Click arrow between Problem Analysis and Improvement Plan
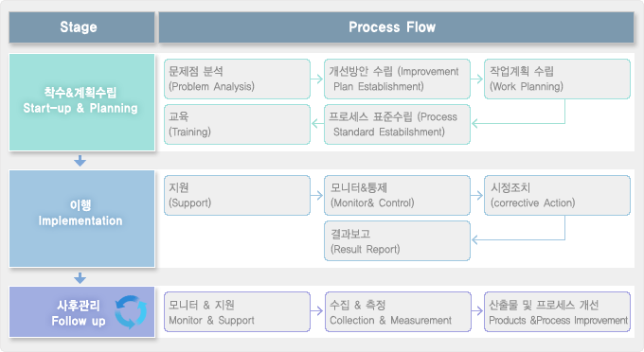Image resolution: width=644 pixels, height=352 pixels. tap(316, 79)
